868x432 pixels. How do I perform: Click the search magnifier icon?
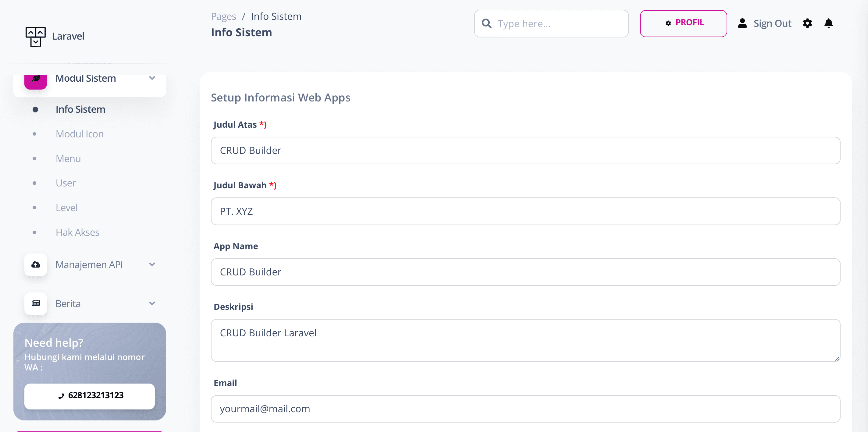pyautogui.click(x=486, y=23)
